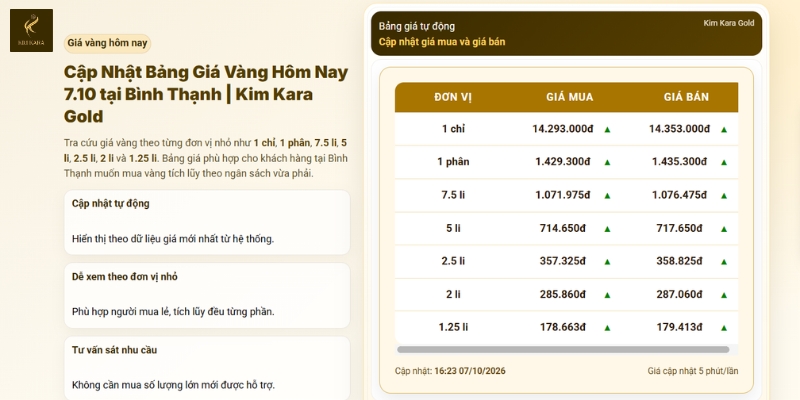Screen dimensions: 800x400
Task: Click the 'Kim Kara Gold' label in banner
Action: click(729, 23)
